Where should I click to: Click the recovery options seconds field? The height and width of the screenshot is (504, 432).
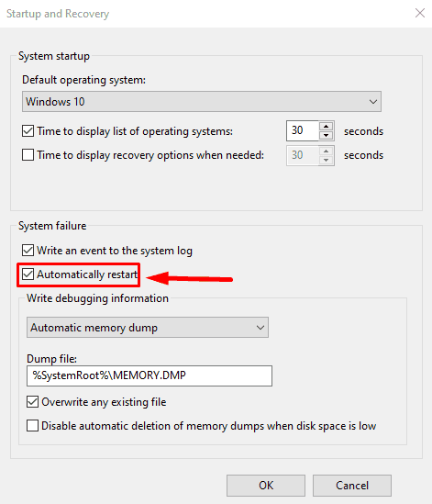tap(303, 155)
